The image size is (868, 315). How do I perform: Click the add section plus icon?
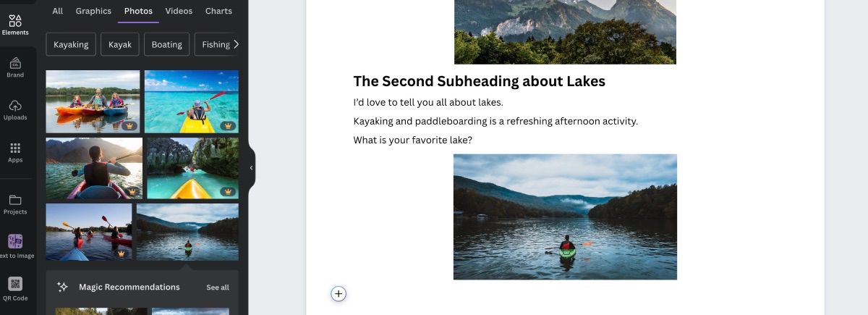[x=339, y=293]
